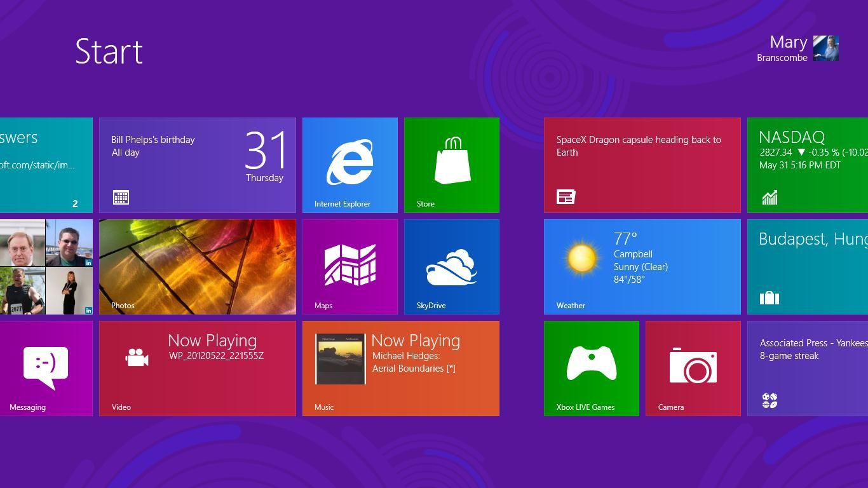Open the Camera app

tap(693, 367)
